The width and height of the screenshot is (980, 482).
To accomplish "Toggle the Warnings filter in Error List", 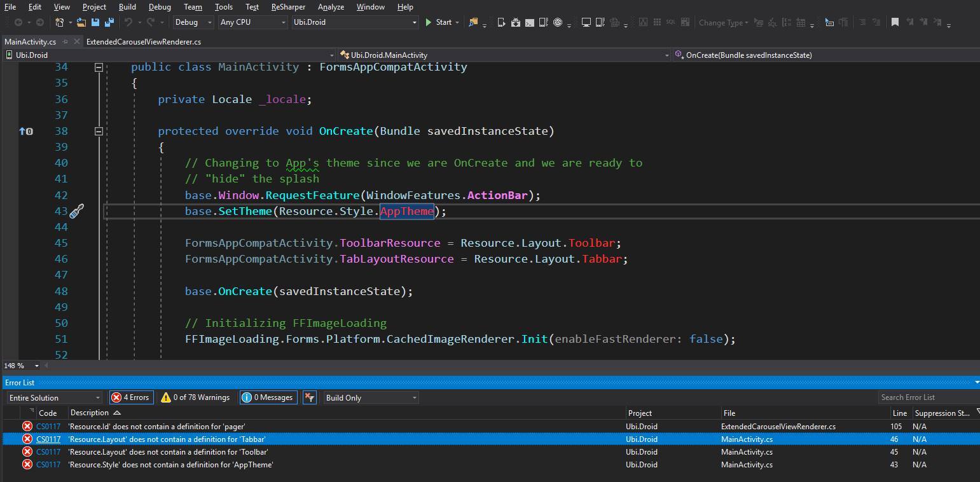I will point(195,397).
